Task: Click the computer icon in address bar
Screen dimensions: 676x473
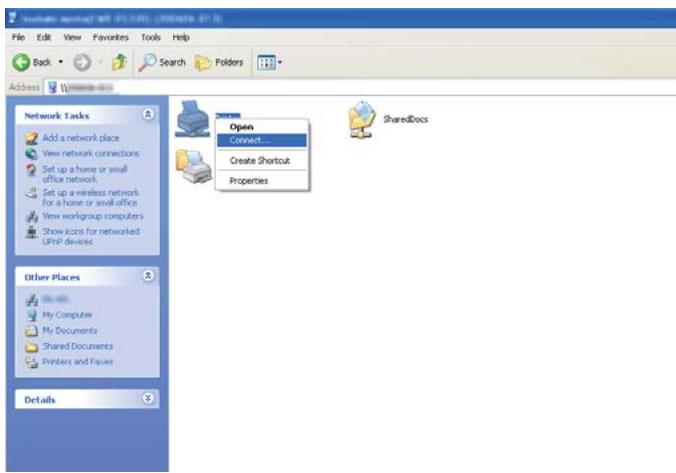Action: coord(52,88)
